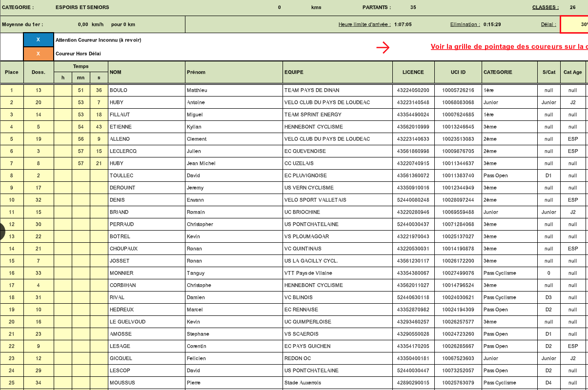This screenshot has width=588, height=390.
Task: Select the CATEGORIE column header
Action: click(x=509, y=72)
